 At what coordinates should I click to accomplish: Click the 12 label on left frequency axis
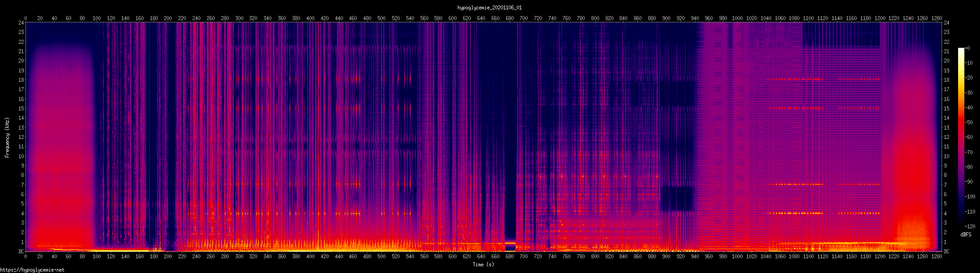[x=21, y=137]
